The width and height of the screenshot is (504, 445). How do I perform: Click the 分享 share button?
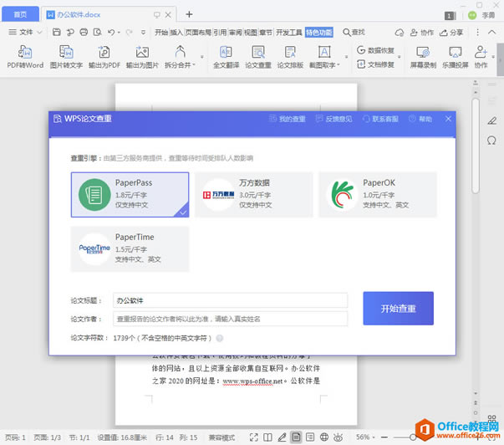451,33
